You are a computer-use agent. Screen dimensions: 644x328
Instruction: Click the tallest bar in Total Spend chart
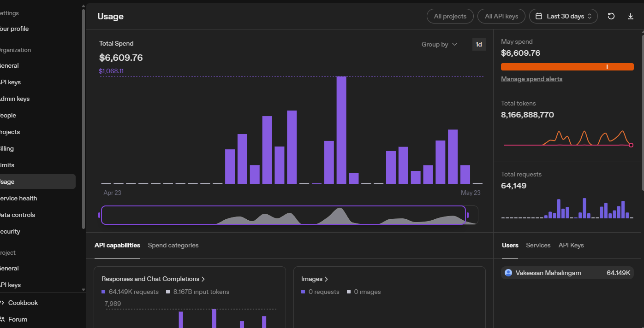pyautogui.click(x=341, y=130)
